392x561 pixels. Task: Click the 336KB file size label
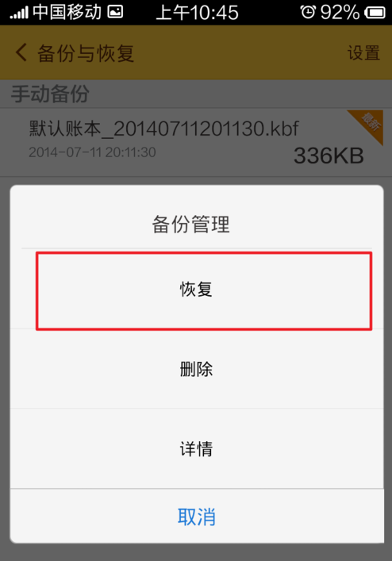click(x=329, y=156)
